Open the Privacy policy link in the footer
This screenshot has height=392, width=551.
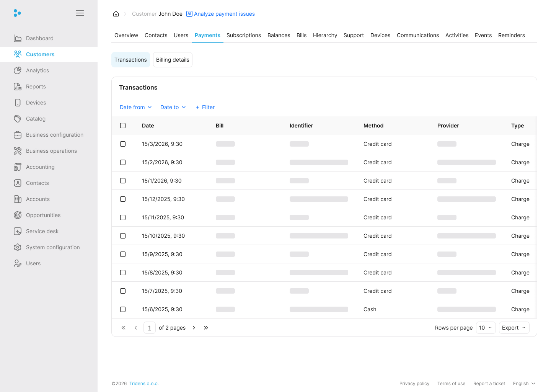pyautogui.click(x=414, y=383)
